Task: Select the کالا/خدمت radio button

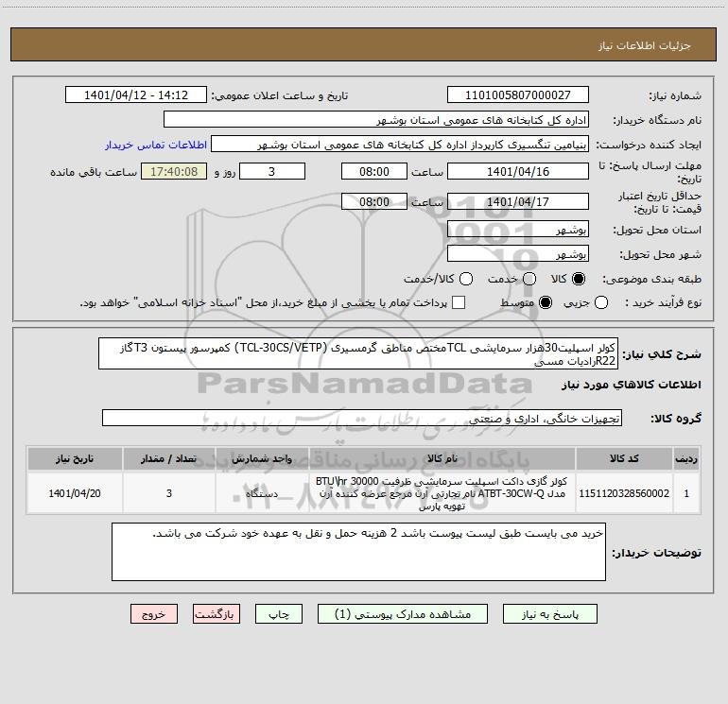Action: click(466, 279)
